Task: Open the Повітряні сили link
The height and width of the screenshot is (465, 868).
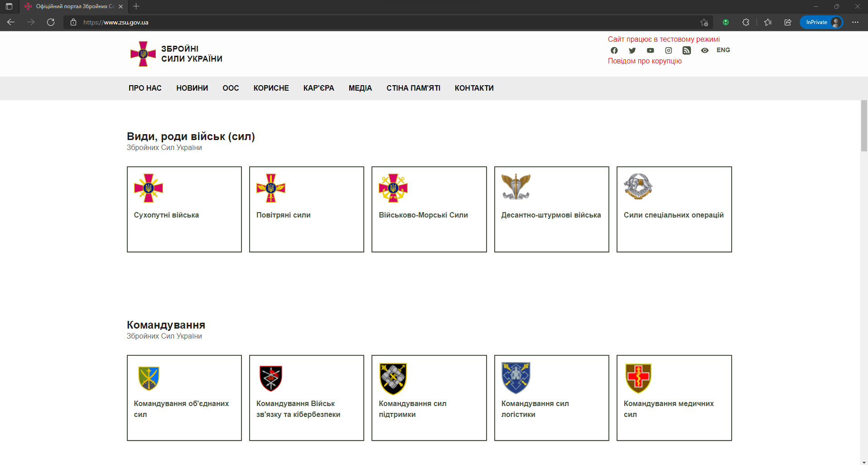Action: [283, 215]
